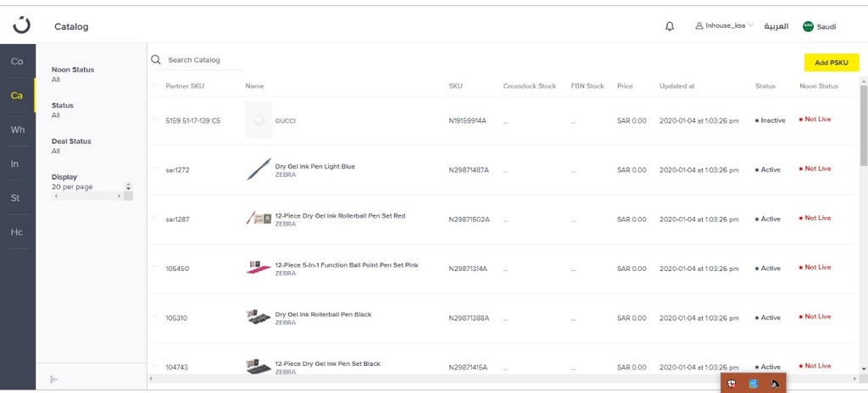Tick the checkbox for row 105310
Image resolution: width=868 pixels, height=393 pixels.
[x=154, y=317]
